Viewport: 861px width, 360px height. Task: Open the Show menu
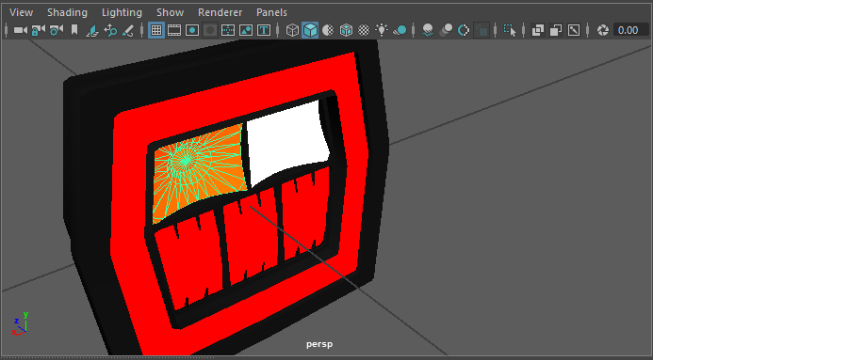point(170,12)
